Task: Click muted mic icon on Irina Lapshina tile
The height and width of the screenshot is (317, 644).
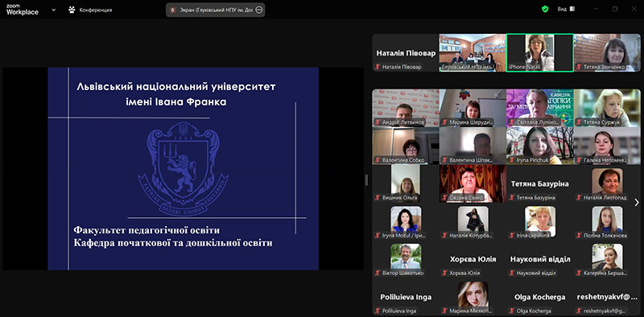Action: point(511,235)
